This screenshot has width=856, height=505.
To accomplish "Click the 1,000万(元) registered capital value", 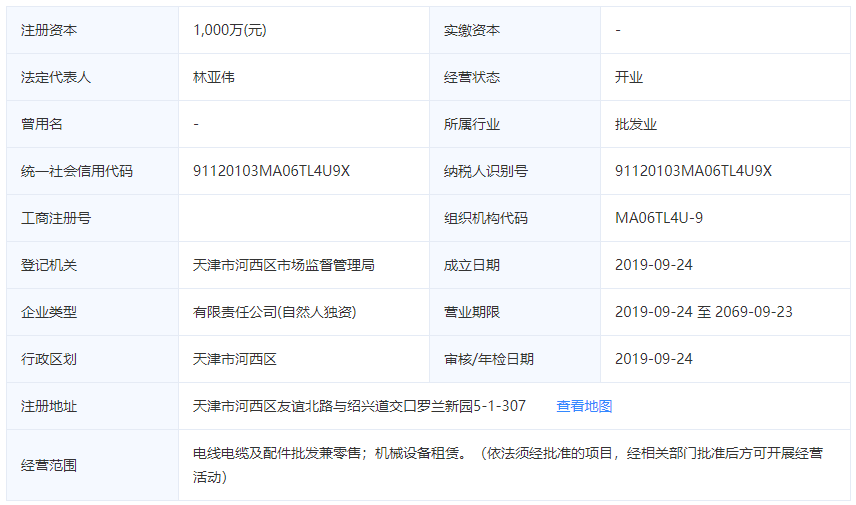I will tap(230, 30).
